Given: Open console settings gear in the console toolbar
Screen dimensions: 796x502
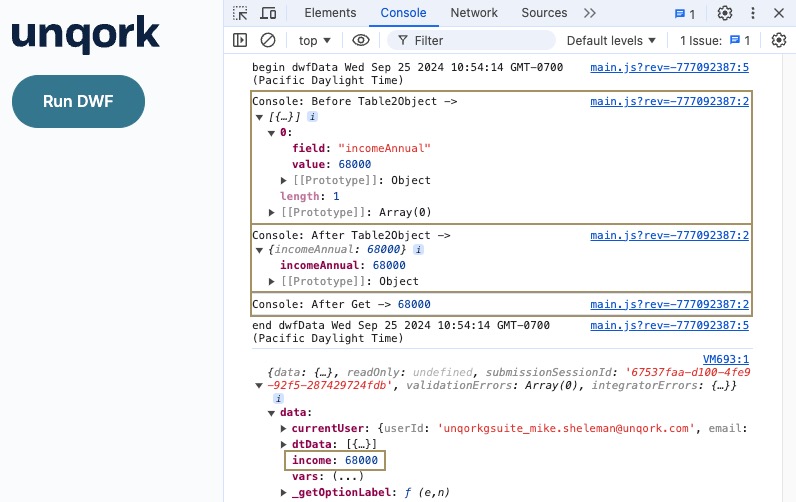Looking at the screenshot, I should [x=778, y=40].
